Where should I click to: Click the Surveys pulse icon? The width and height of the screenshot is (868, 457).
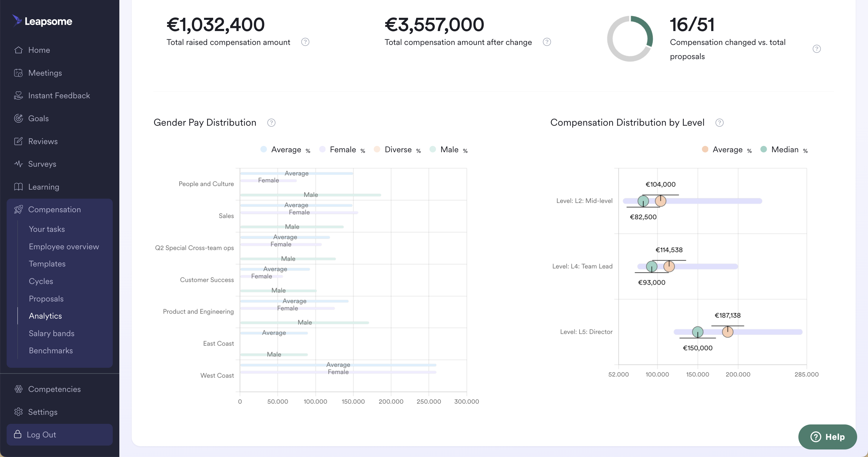[x=18, y=164]
